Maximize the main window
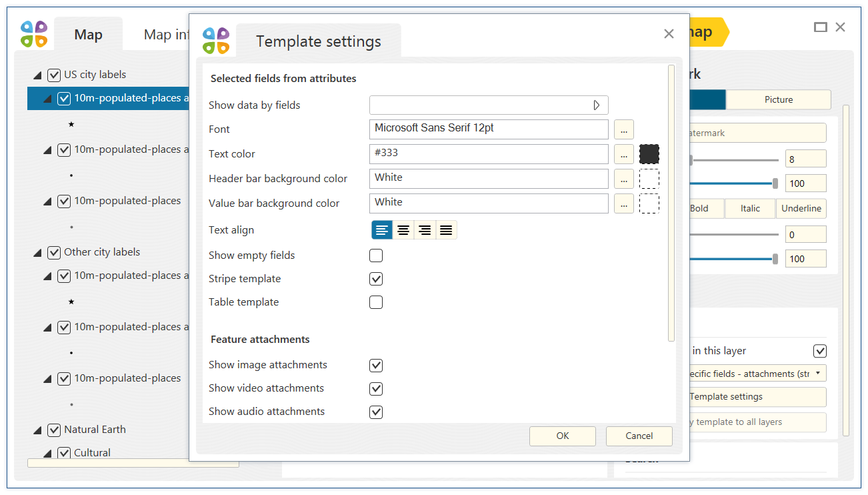This screenshot has width=868, height=495. coord(821,27)
